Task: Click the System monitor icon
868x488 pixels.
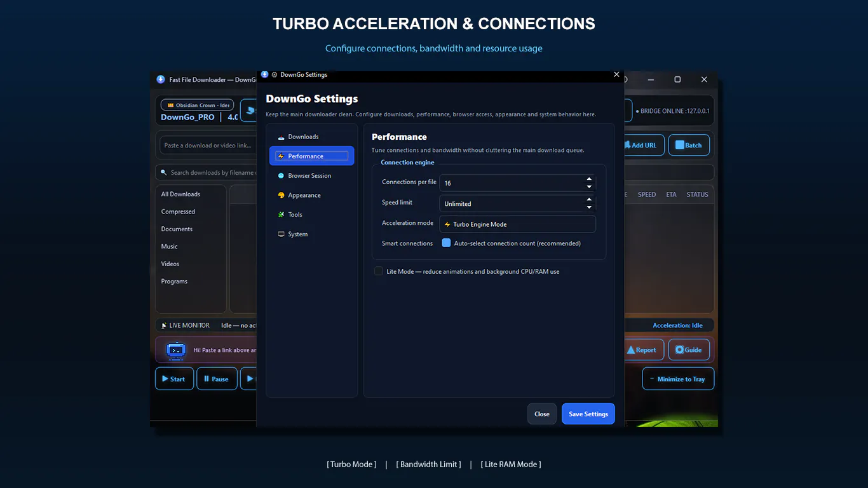Action: coord(281,234)
